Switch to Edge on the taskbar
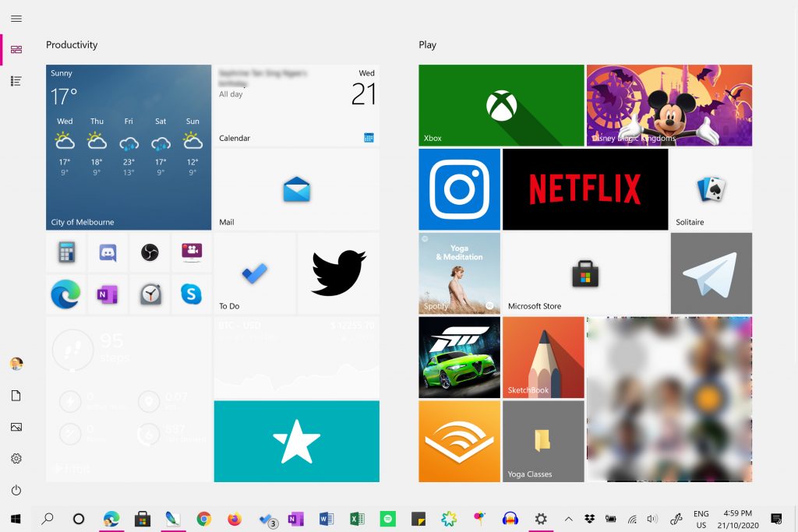 pos(111,519)
